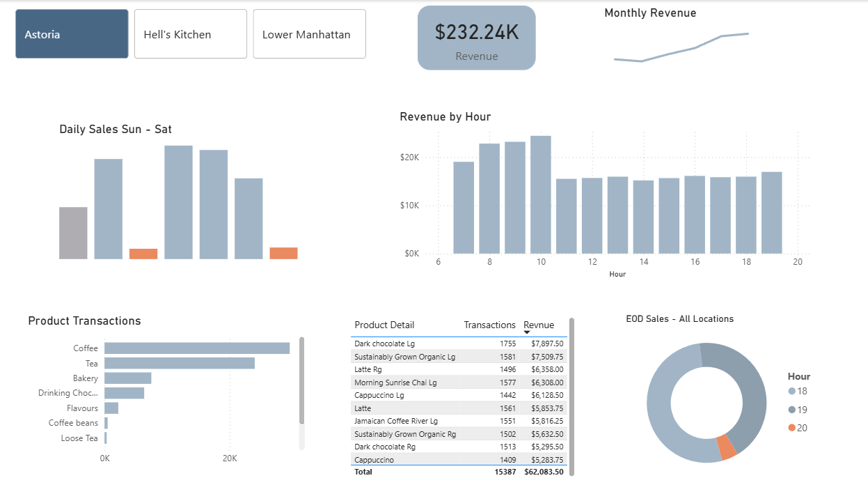Image resolution: width=868 pixels, height=494 pixels.
Task: Select the Hell's Kitchen location slicer
Action: [x=190, y=34]
